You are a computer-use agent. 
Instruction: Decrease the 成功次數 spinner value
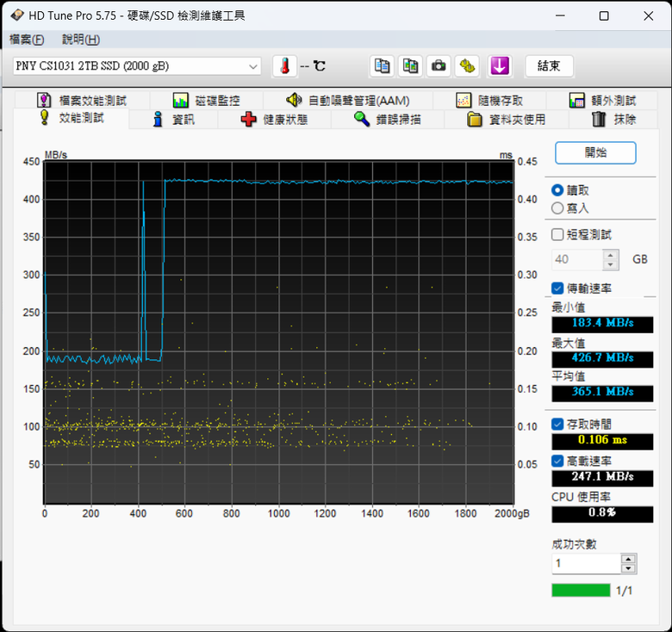coord(628,568)
